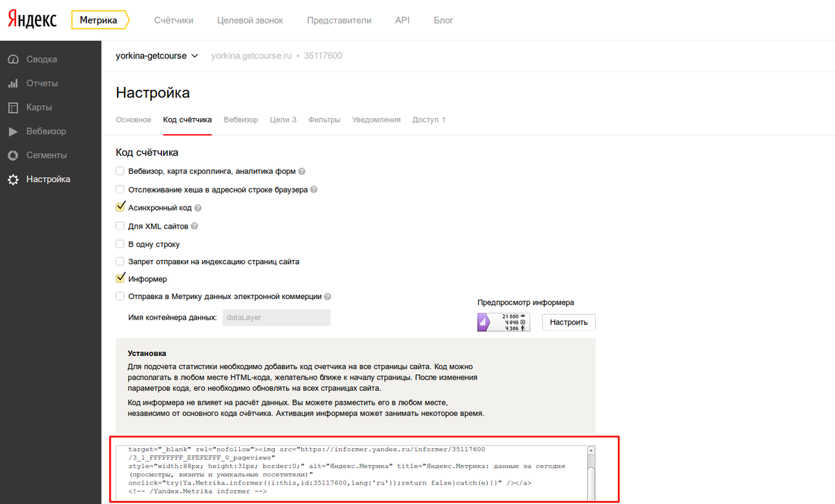This screenshot has width=835, height=504.
Task: Click the Предпросмотр информера label
Action: point(525,302)
